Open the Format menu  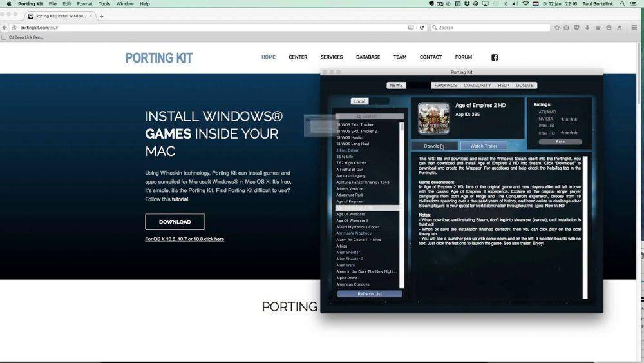(x=84, y=4)
